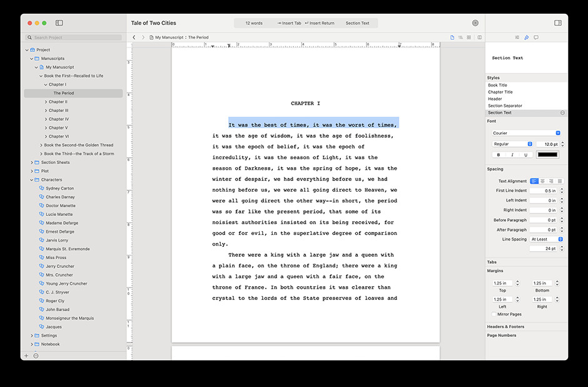The image size is (588, 387).
Task: Open the styles paintbrush inspector tab
Action: tap(527, 37)
